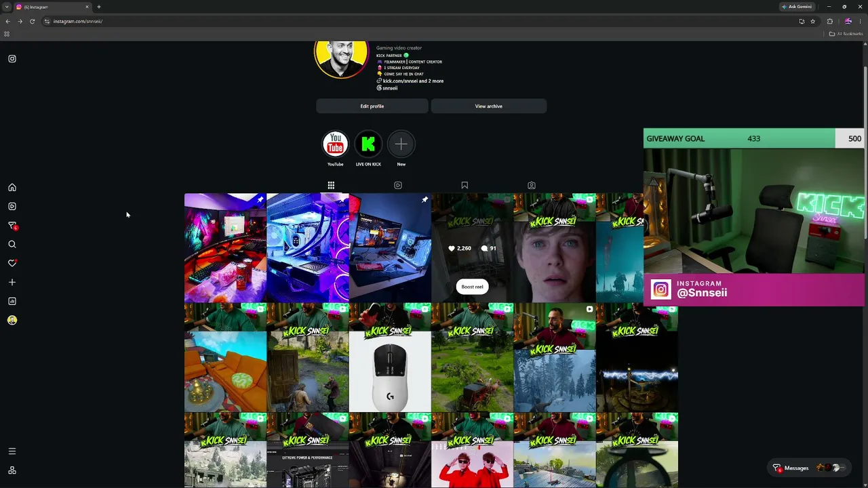Open the two red-shirt people post
Viewport: 868px width, 488px height.
473,451
